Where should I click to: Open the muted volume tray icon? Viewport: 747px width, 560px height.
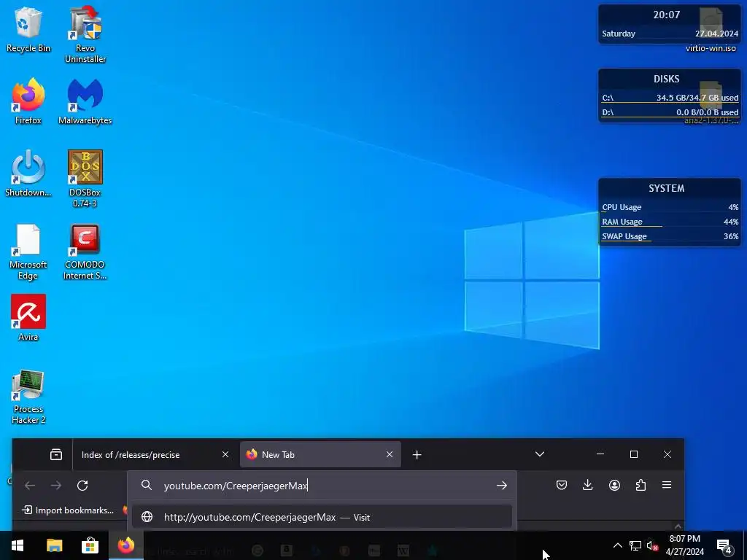point(653,545)
